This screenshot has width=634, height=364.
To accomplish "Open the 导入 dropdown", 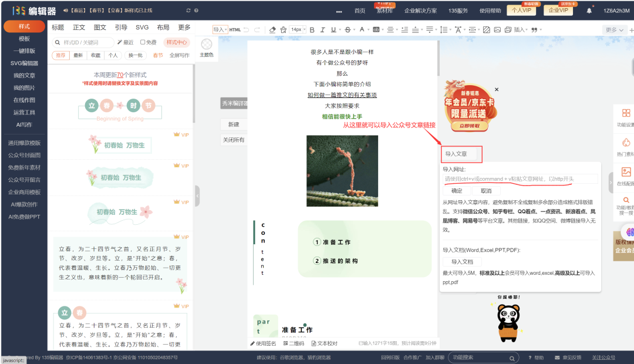I will click(220, 29).
